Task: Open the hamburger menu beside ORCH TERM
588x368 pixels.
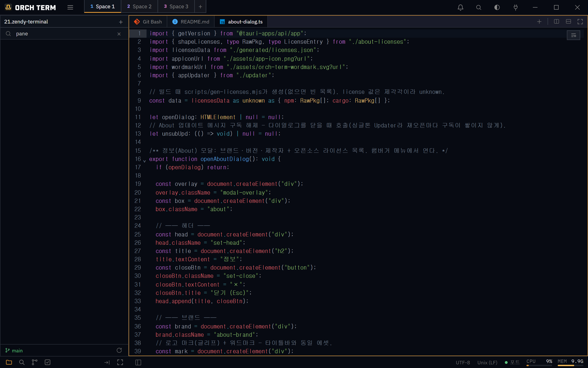Action: [70, 7]
